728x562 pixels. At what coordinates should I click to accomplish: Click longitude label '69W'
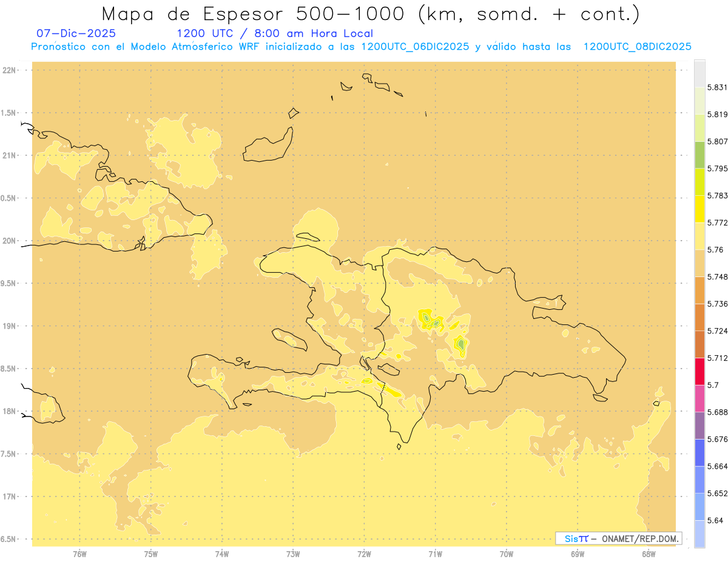578,554
